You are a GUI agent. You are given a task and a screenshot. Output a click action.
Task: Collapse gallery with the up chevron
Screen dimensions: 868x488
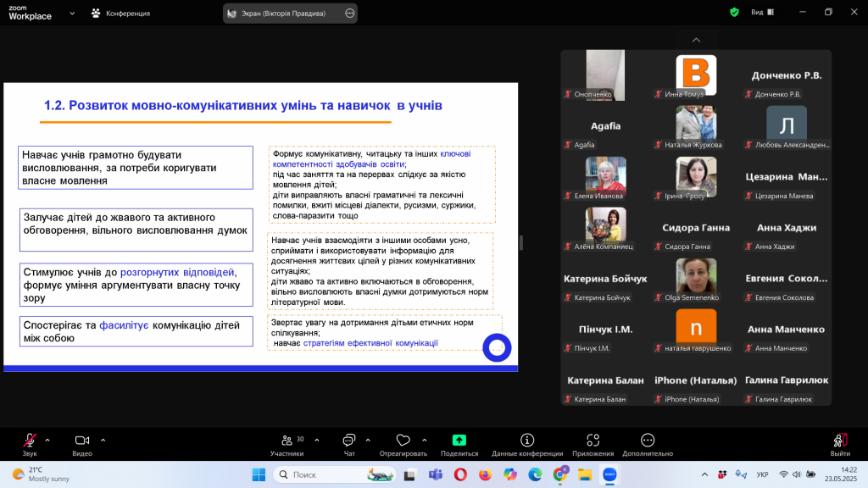tap(697, 40)
